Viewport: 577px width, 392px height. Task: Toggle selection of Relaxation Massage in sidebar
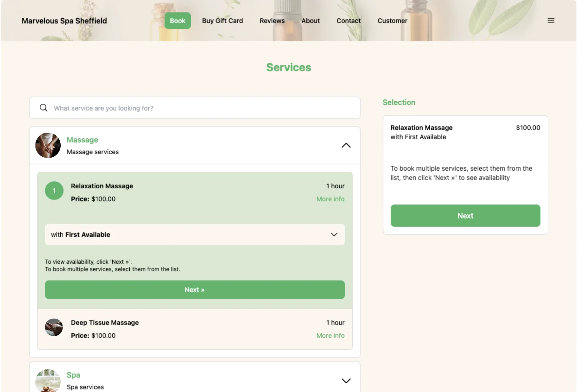coord(421,127)
